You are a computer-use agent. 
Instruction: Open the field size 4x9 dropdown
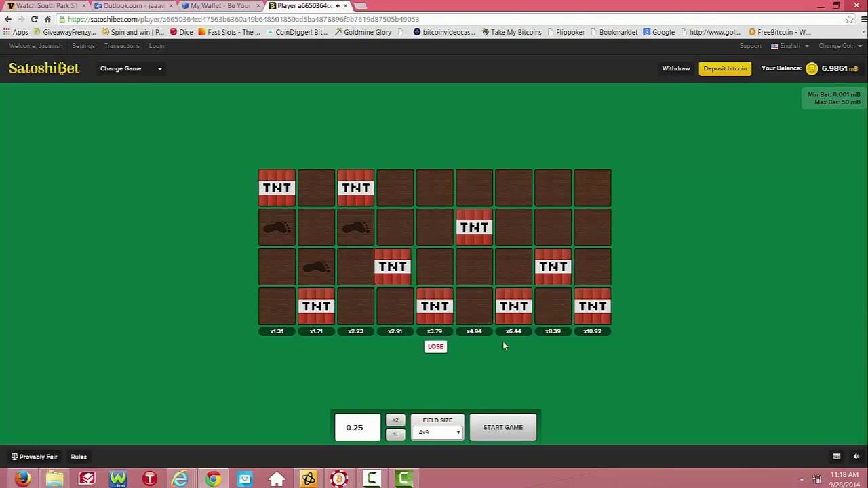click(438, 432)
